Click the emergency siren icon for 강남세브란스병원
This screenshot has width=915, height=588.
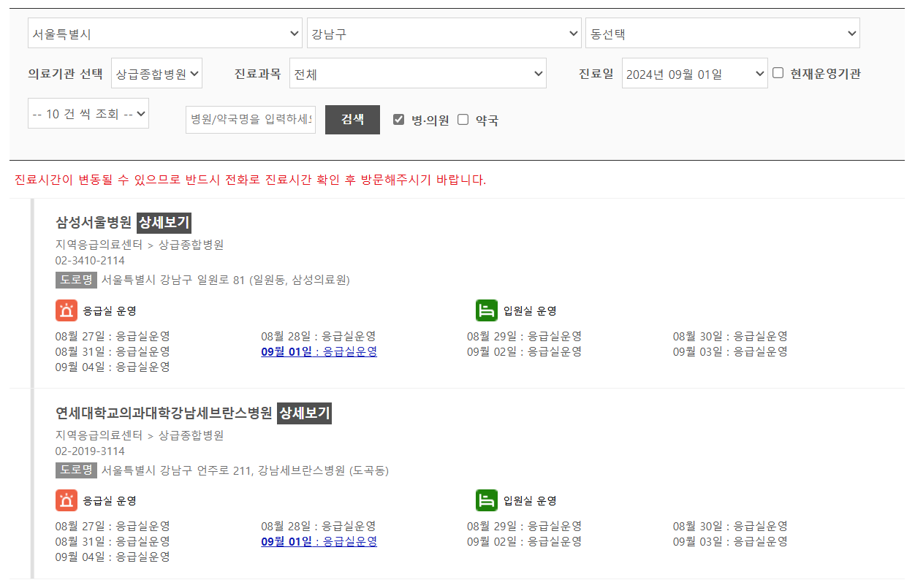click(65, 500)
